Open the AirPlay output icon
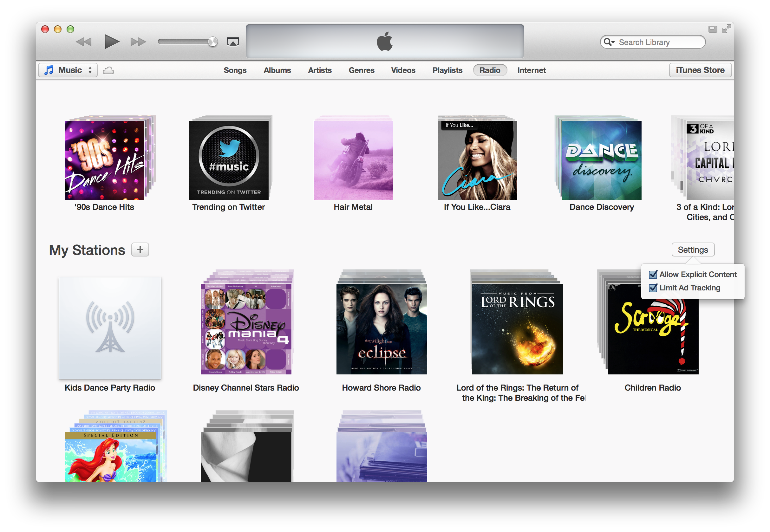The width and height of the screenshot is (770, 532). tap(233, 42)
